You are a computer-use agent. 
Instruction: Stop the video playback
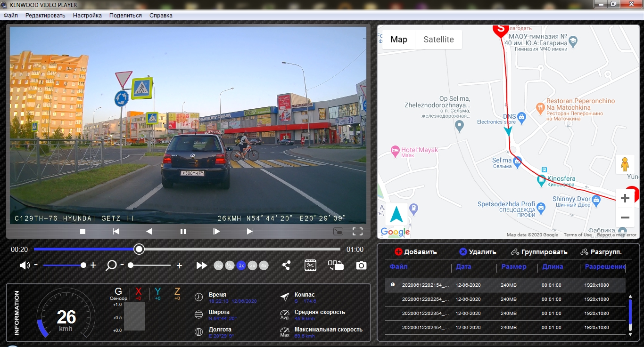pos(83,231)
